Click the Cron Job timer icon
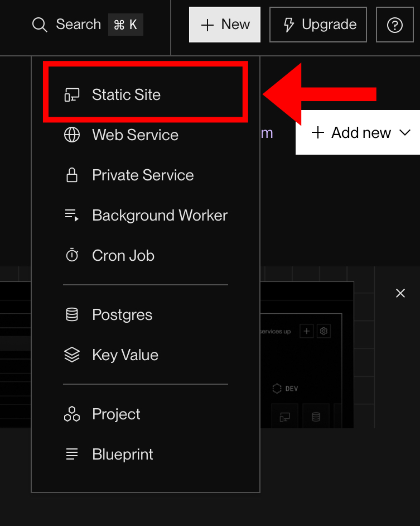Image resolution: width=420 pixels, height=526 pixels. pyautogui.click(x=72, y=255)
